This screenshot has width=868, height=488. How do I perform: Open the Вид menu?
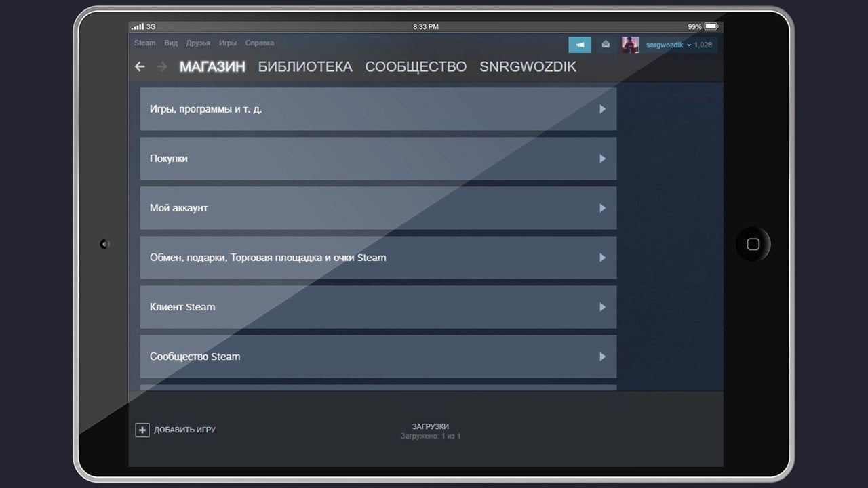(x=171, y=43)
